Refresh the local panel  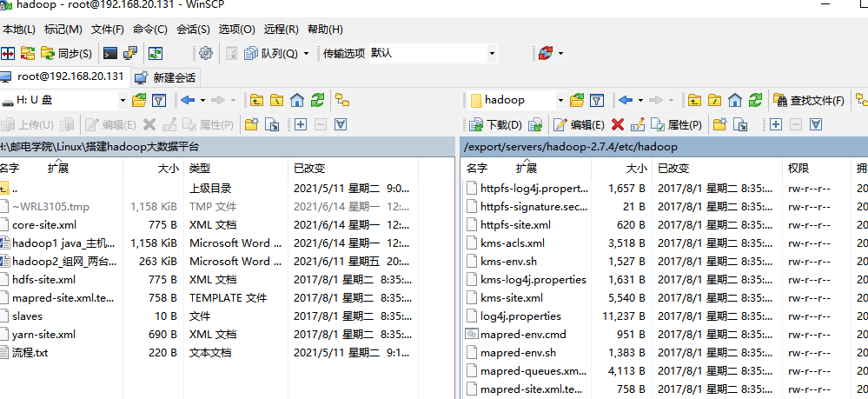point(317,100)
